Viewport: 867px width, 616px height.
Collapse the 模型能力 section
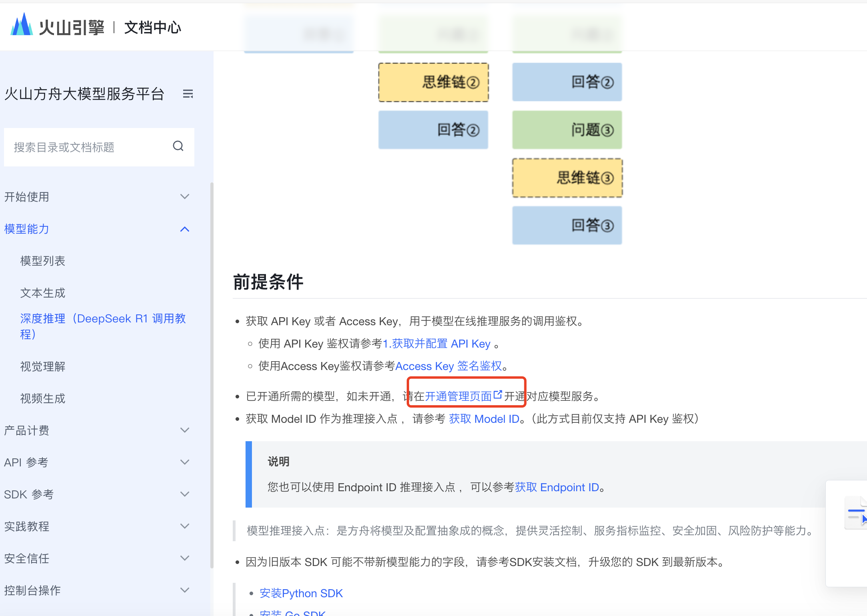(185, 229)
